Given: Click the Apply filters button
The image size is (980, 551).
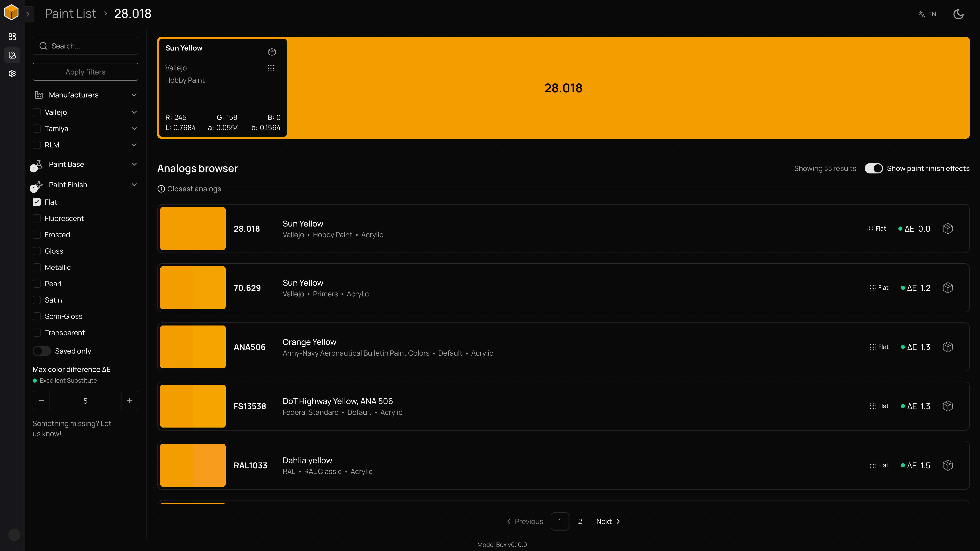Looking at the screenshot, I should [x=85, y=72].
